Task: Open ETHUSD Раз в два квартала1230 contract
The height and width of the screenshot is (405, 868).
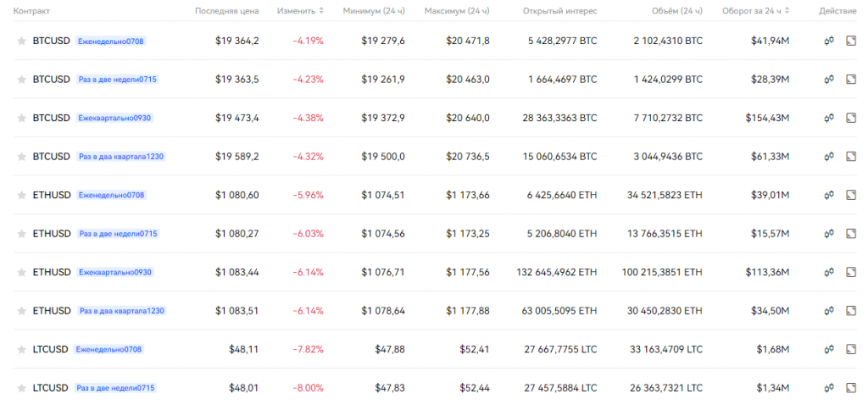Action: coord(51,311)
